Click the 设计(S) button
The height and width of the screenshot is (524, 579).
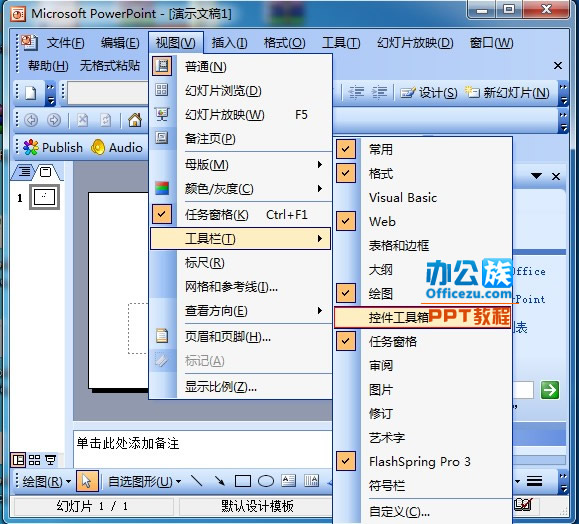(x=429, y=92)
